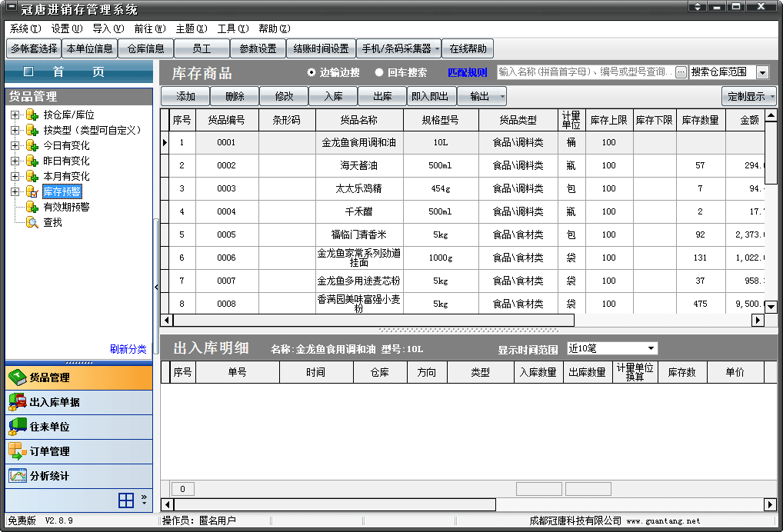Screen dimensions: 783x532
Task: Click the 有效期预警 tree icon
Action: click(32, 207)
